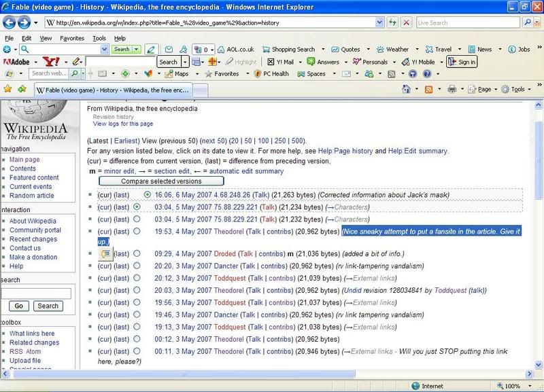Click the AIM running man icon
Image resolution: width=544 pixels, height=392 pixels.
(x=184, y=50)
